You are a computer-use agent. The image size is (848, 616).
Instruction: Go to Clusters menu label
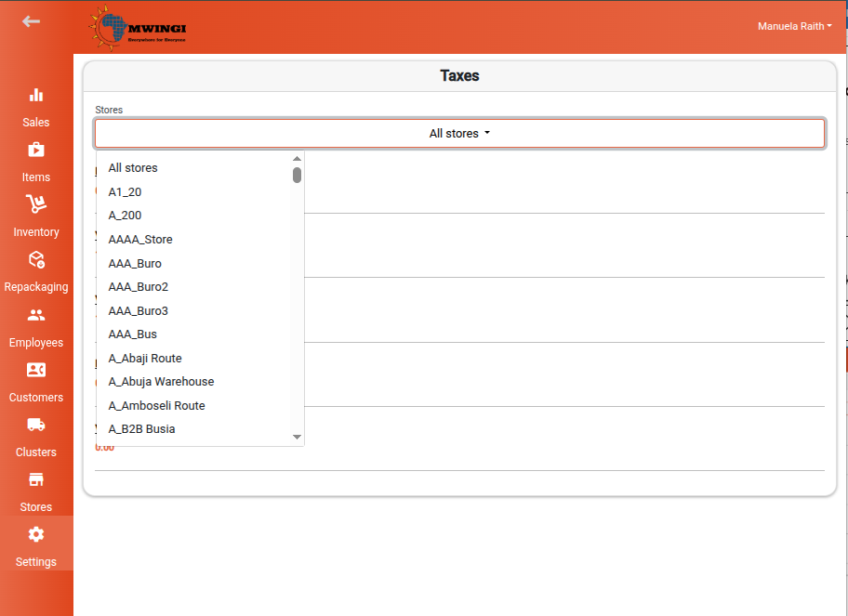point(36,452)
